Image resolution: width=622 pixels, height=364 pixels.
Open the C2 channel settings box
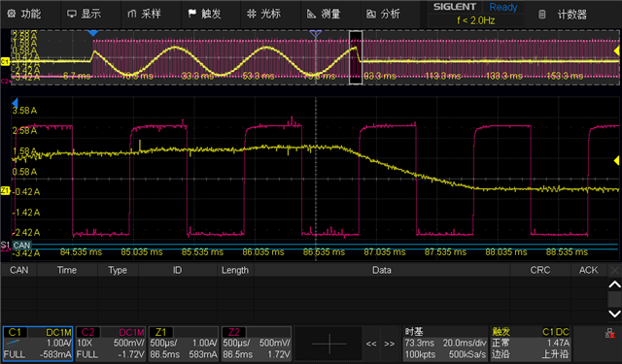tap(111, 344)
